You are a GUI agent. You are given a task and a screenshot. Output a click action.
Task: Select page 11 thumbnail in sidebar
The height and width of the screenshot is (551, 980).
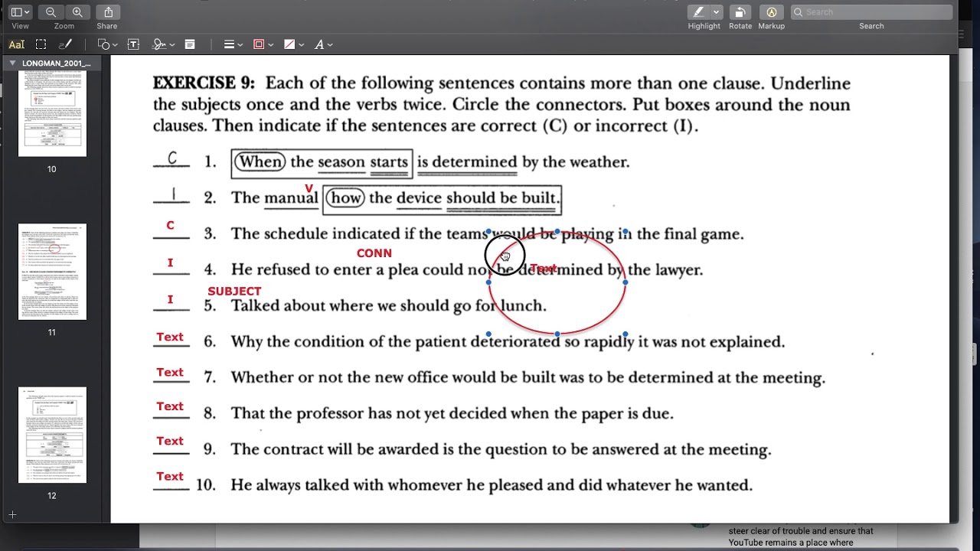point(52,272)
